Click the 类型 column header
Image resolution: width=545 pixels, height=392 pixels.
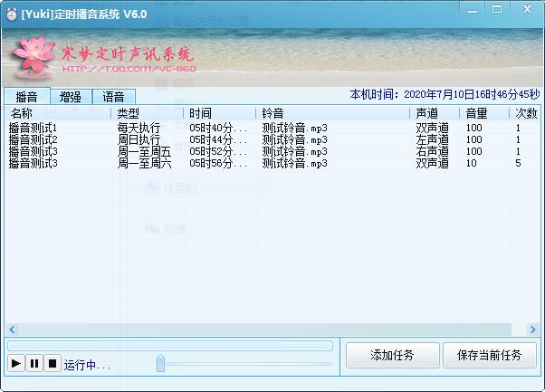[x=148, y=113]
